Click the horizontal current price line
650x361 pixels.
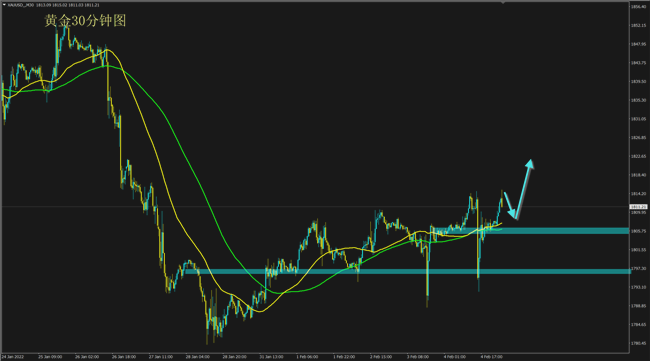pyautogui.click(x=315, y=206)
